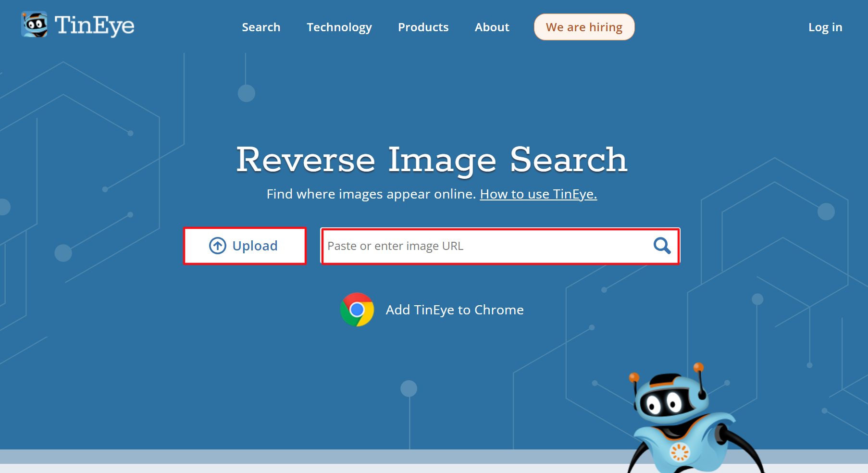Click the TinEye wordmark in header

point(94,25)
